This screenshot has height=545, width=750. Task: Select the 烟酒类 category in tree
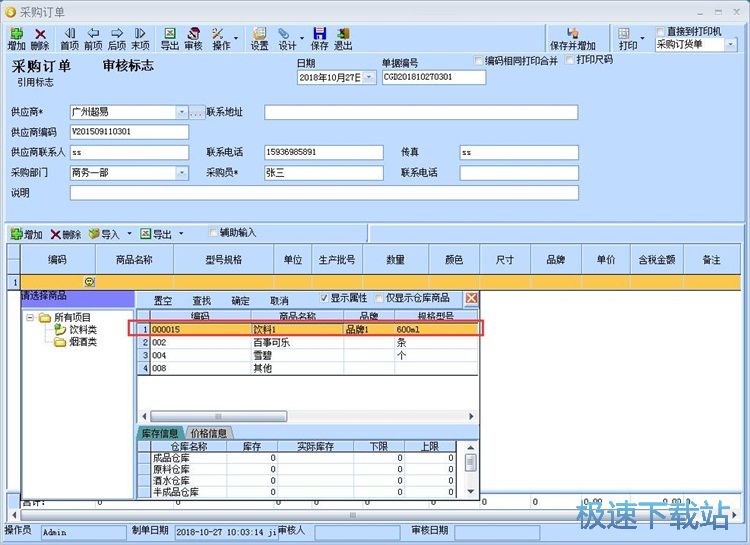[x=83, y=342]
